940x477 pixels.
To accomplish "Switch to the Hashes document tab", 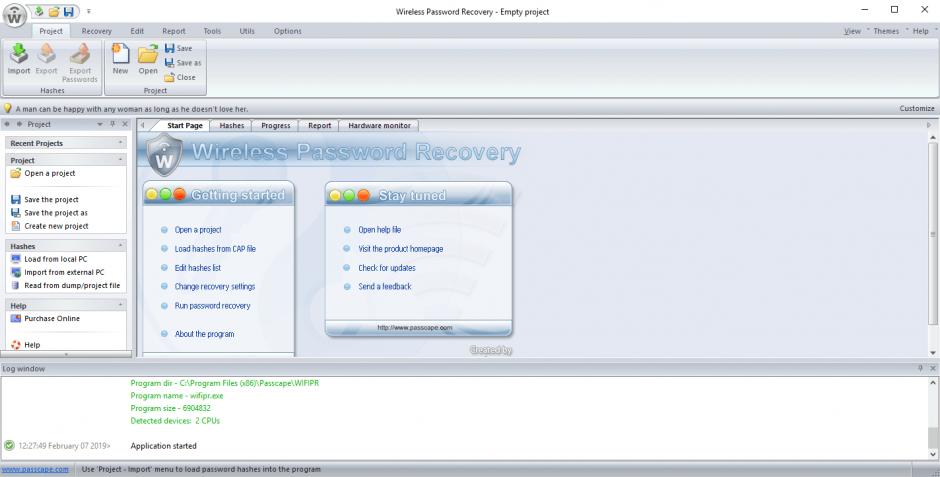I will [x=231, y=125].
